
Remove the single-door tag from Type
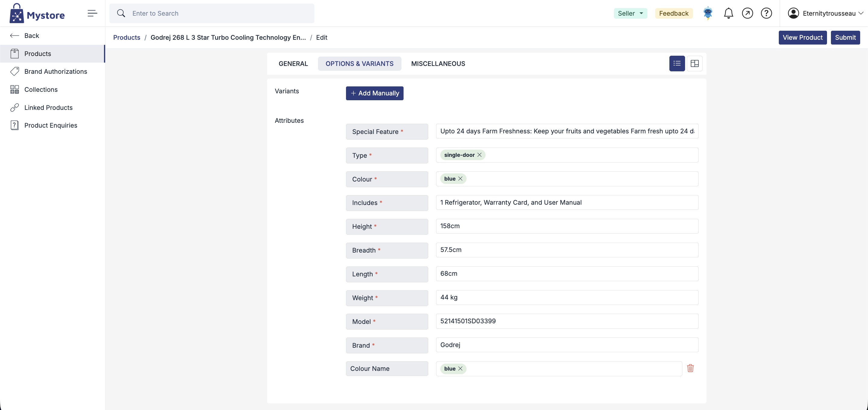coord(479,155)
